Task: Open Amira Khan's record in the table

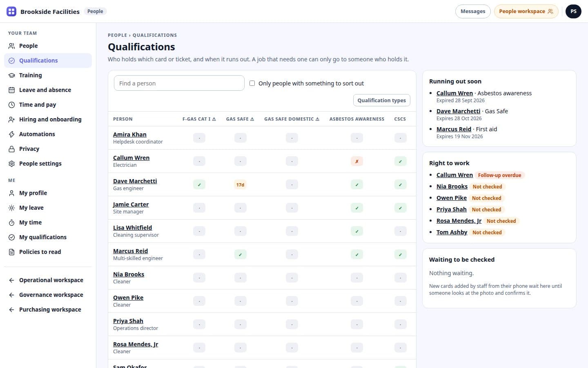Action: [x=129, y=135]
